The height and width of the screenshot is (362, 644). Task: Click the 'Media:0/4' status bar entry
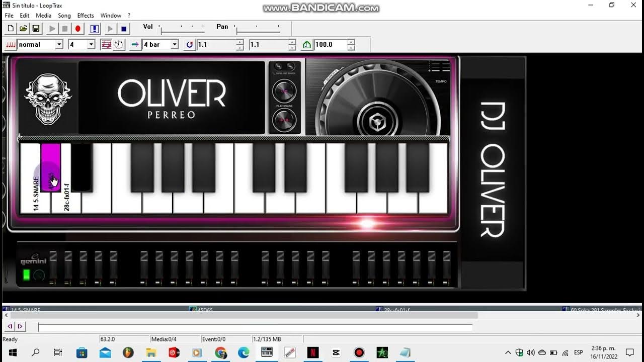[176, 339]
